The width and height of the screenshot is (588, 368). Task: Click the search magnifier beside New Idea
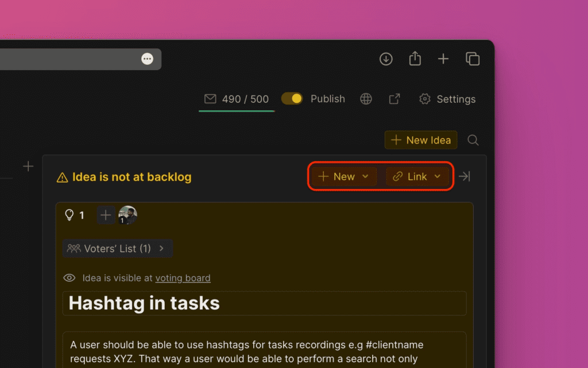[472, 140]
